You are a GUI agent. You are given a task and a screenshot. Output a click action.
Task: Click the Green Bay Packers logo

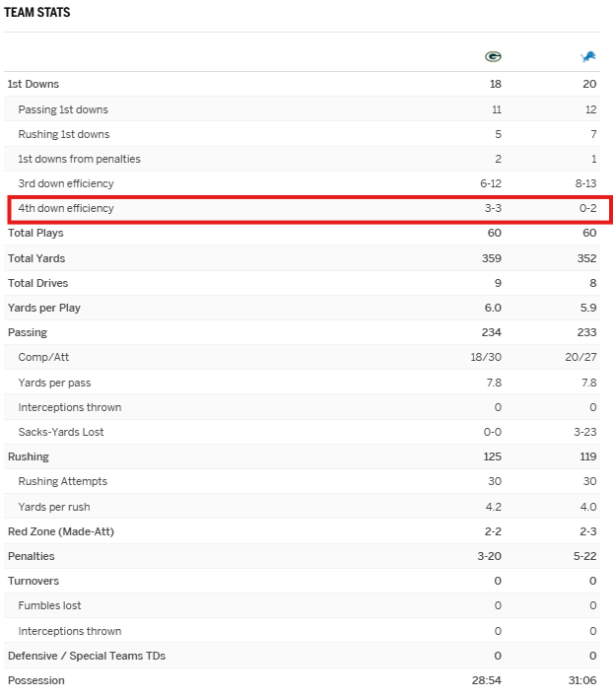coord(493,56)
